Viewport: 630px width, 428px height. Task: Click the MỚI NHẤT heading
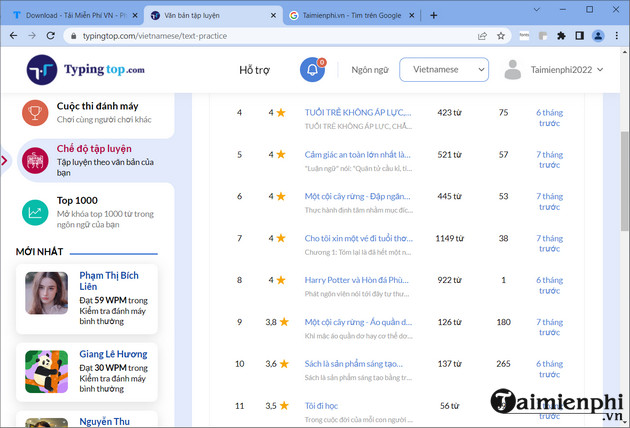[x=39, y=252]
